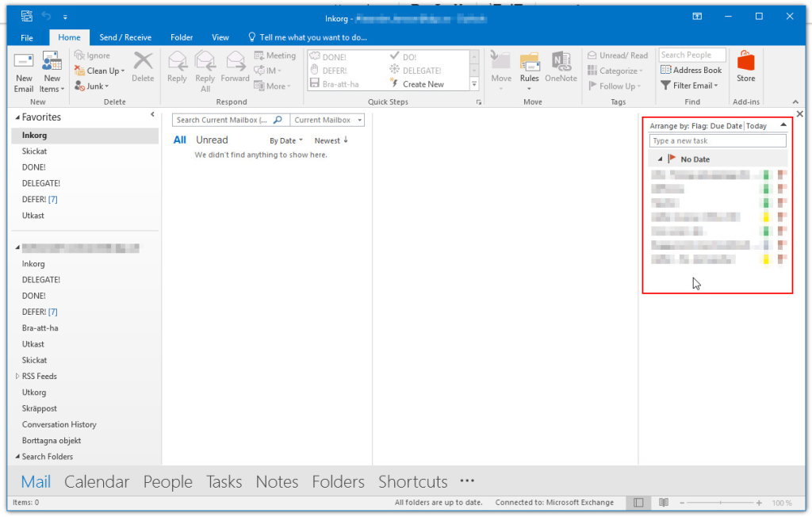Toggle Normal view button in status bar
This screenshot has height=517, width=812.
637,503
